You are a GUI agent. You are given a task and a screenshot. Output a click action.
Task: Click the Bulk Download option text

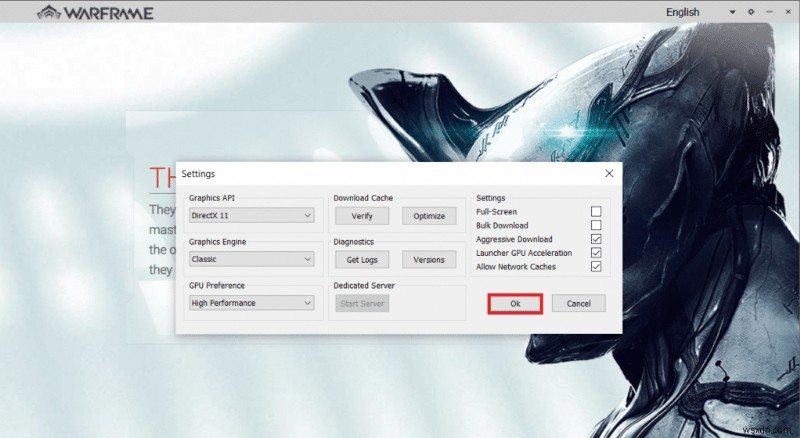502,226
